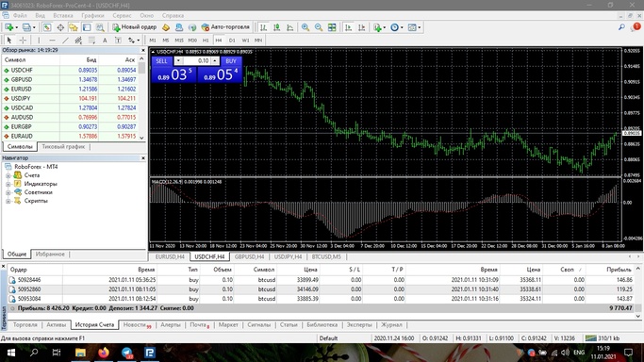644x362 pixels.
Task: Open the Новости terminal tab
Action: [137, 324]
